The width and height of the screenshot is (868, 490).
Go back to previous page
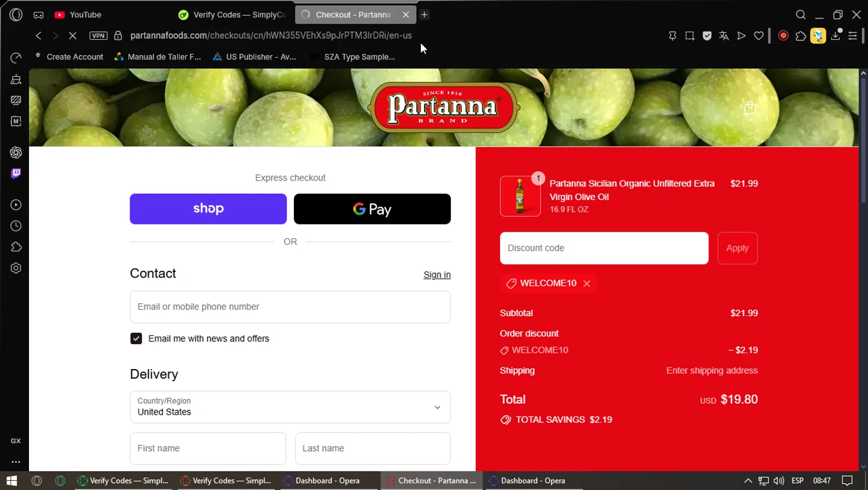point(39,35)
